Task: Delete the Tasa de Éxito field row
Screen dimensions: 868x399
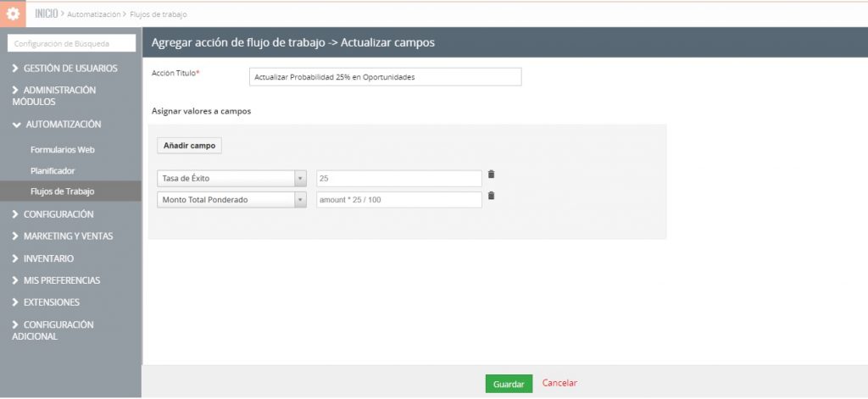Action: coord(491,175)
